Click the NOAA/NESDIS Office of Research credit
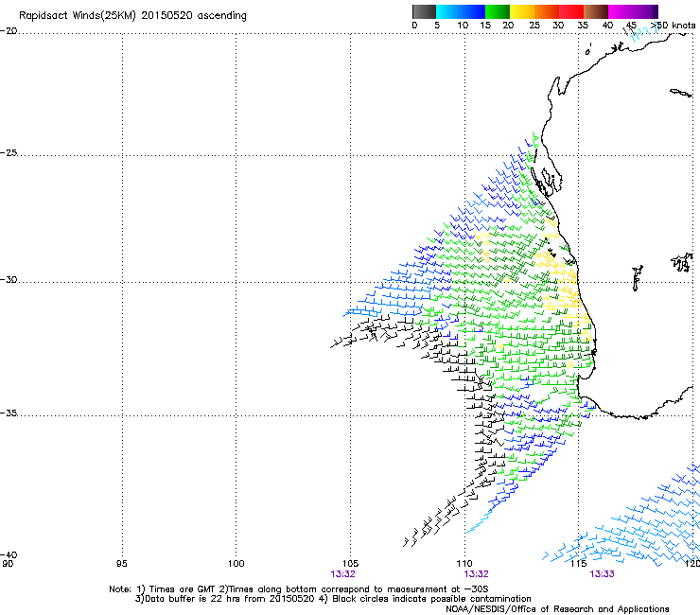 point(557,609)
